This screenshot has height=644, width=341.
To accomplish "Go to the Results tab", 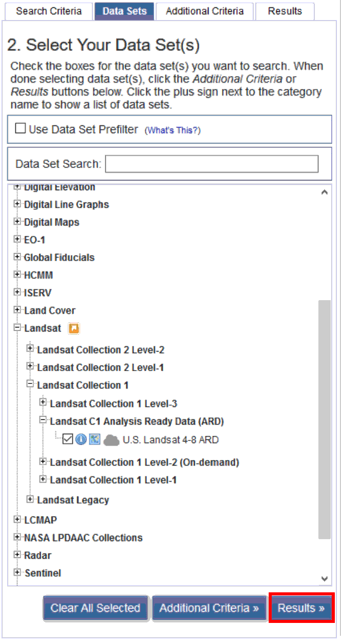I will 285,11.
